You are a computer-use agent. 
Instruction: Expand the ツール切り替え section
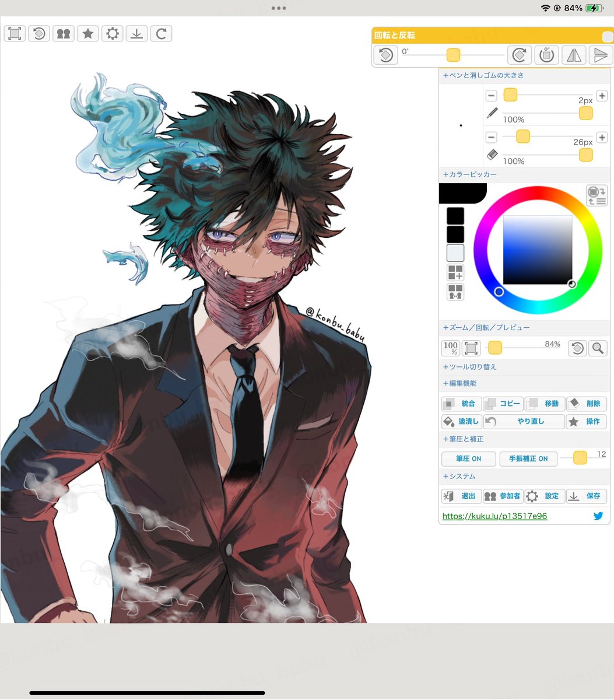(470, 367)
